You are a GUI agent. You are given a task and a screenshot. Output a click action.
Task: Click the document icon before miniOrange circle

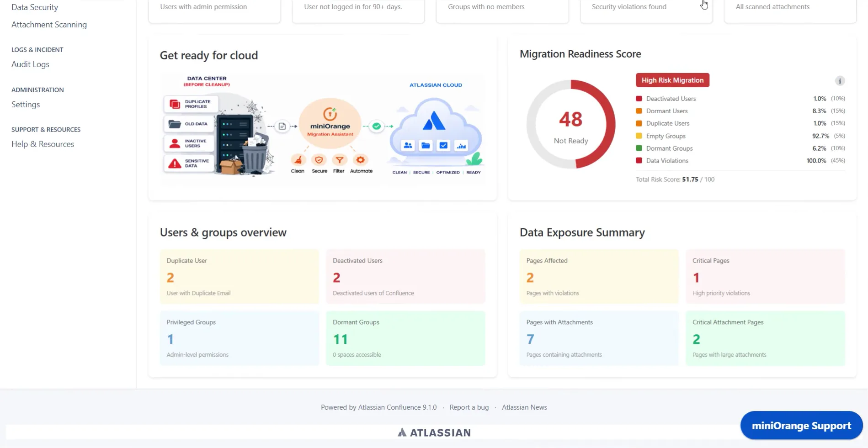[282, 126]
